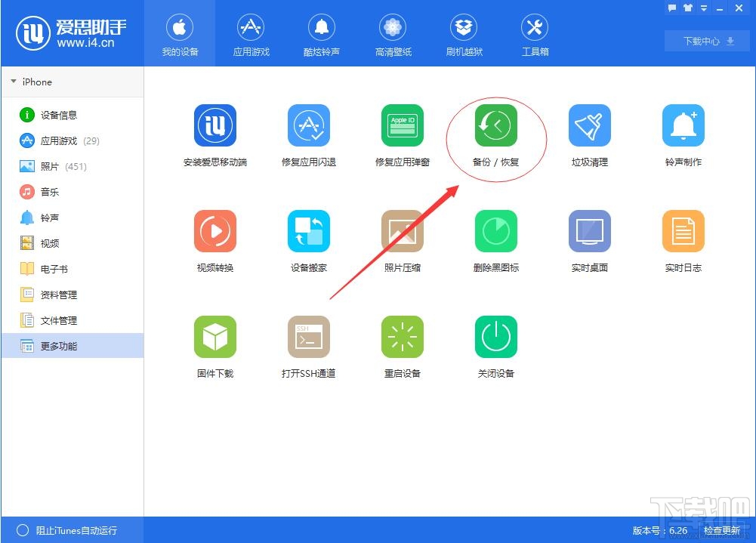Open the 铃声制作 ringtone maker
The height and width of the screenshot is (543, 756).
point(683,136)
